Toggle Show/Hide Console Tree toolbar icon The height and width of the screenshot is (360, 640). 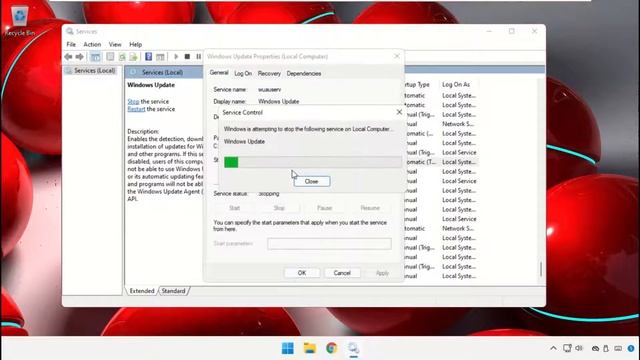[x=95, y=57]
